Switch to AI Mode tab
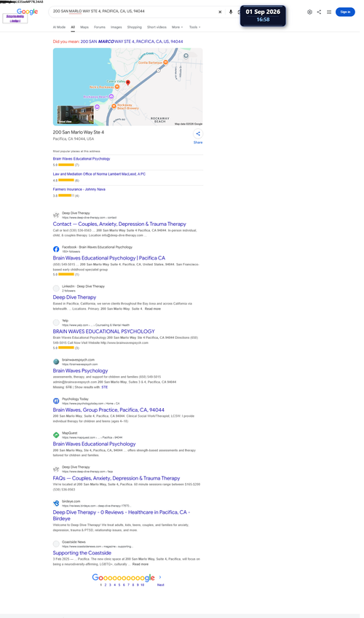The image size is (364, 618). coord(59,27)
